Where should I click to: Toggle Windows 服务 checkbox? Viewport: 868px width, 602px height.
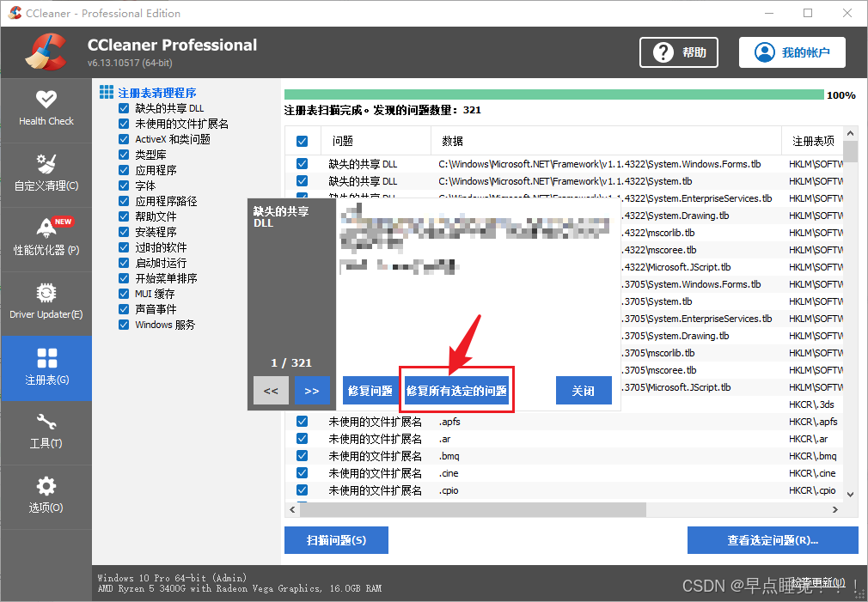(x=124, y=325)
